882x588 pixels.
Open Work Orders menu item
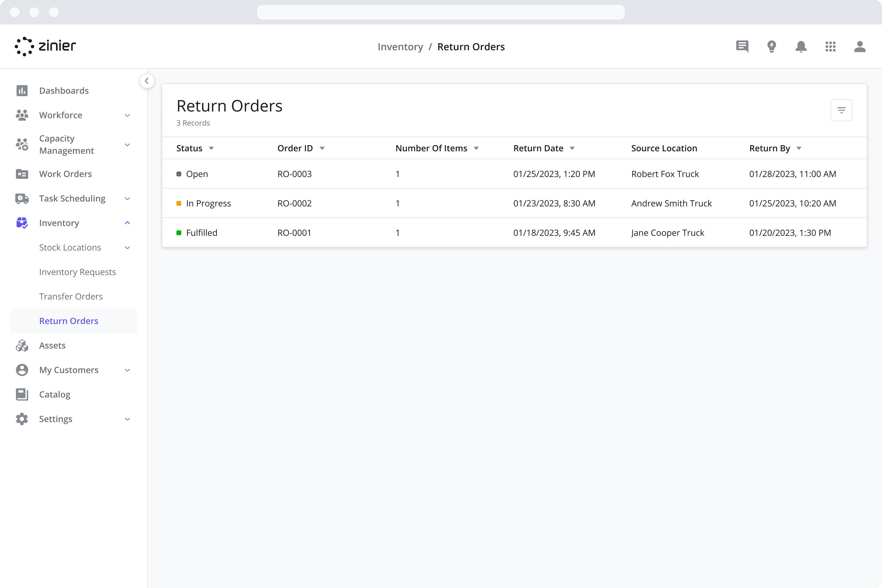click(x=65, y=174)
